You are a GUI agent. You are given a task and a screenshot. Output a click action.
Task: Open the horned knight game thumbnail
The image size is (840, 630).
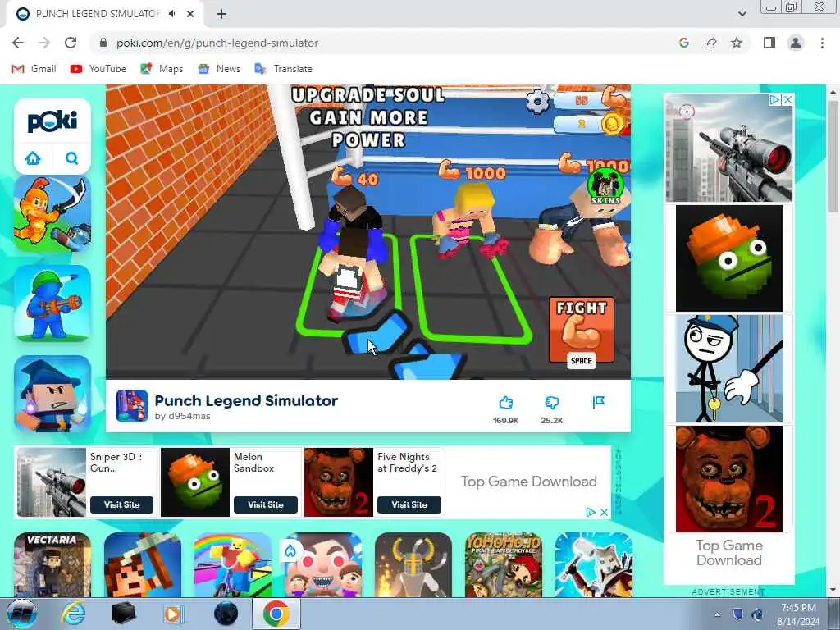pyautogui.click(x=413, y=564)
